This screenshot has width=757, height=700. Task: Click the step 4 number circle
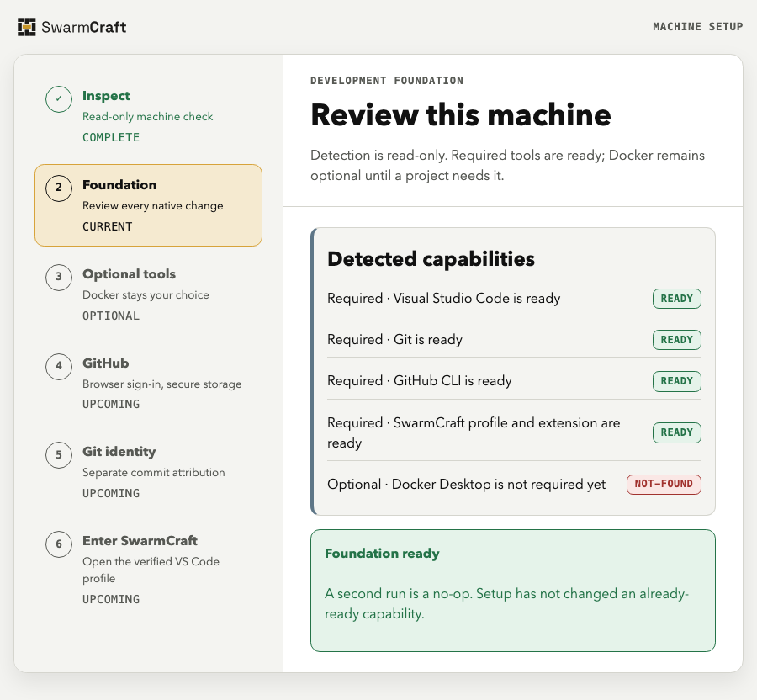(59, 366)
